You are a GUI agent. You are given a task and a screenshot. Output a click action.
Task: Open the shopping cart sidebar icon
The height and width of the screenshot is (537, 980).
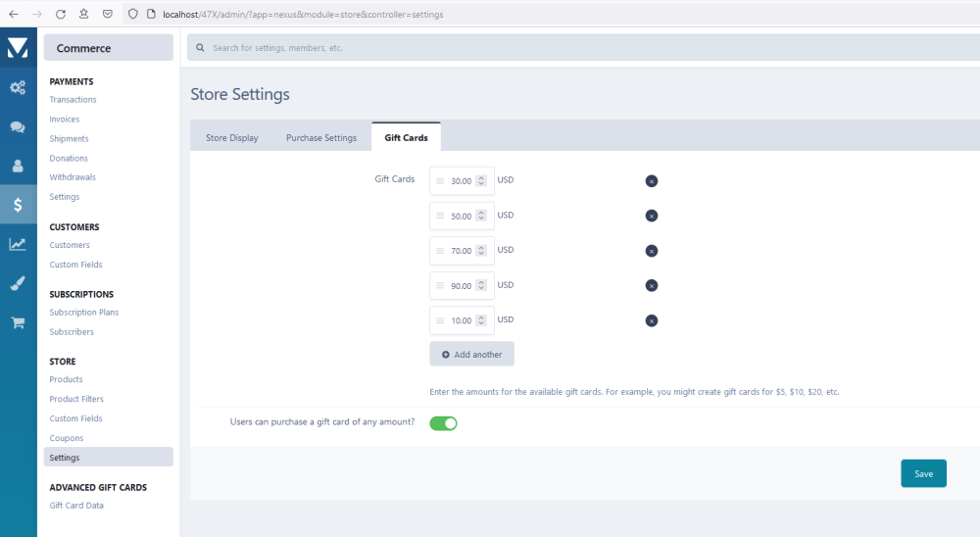tap(18, 322)
